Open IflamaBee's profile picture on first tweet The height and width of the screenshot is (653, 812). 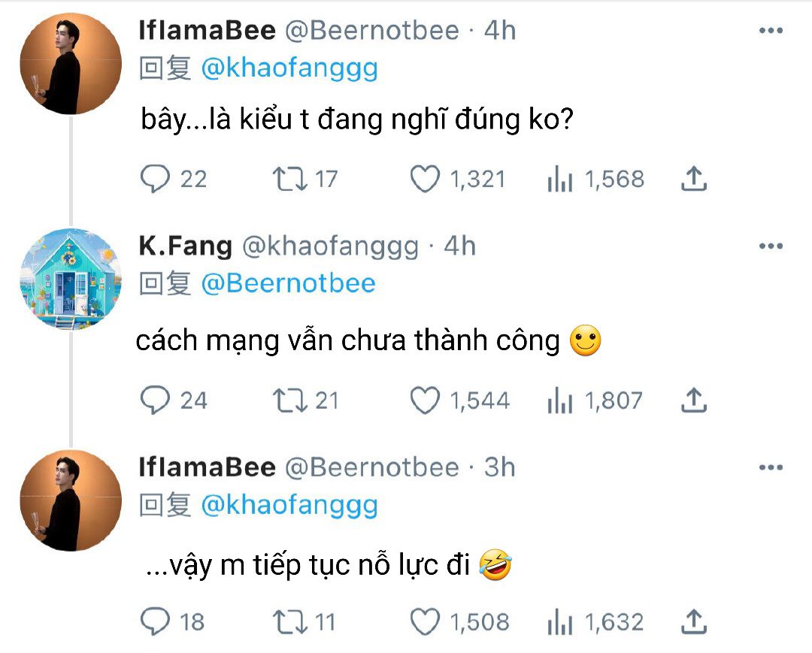71,63
